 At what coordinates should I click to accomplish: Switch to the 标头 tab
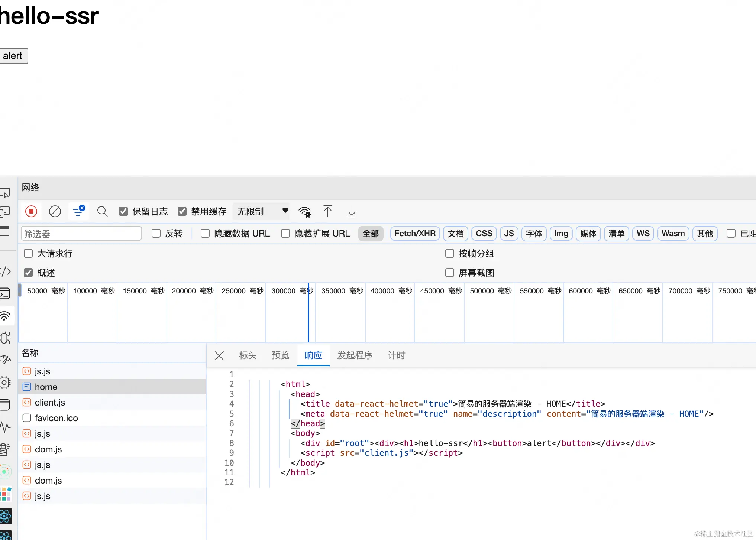248,355
